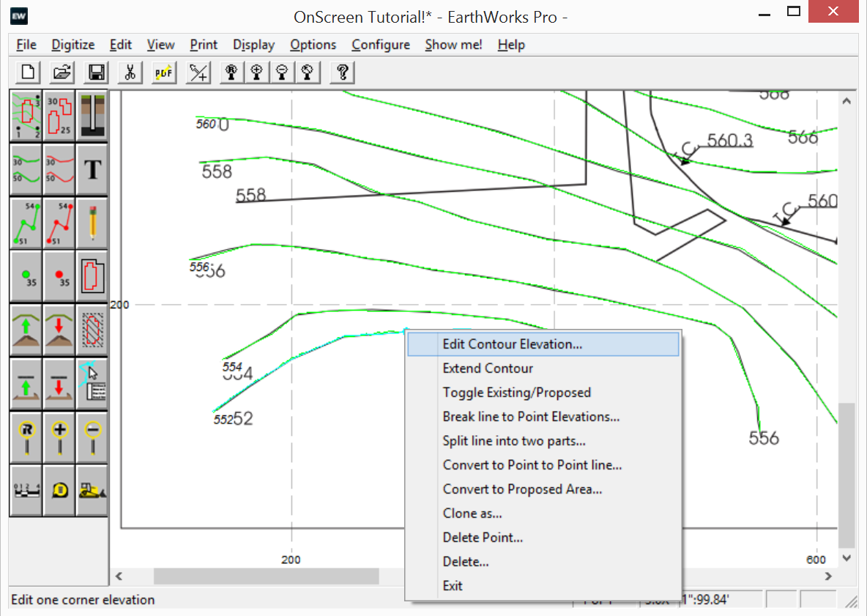This screenshot has height=616, width=867.
Task: Click the horizontal scrollbar left arrow
Action: (x=119, y=576)
